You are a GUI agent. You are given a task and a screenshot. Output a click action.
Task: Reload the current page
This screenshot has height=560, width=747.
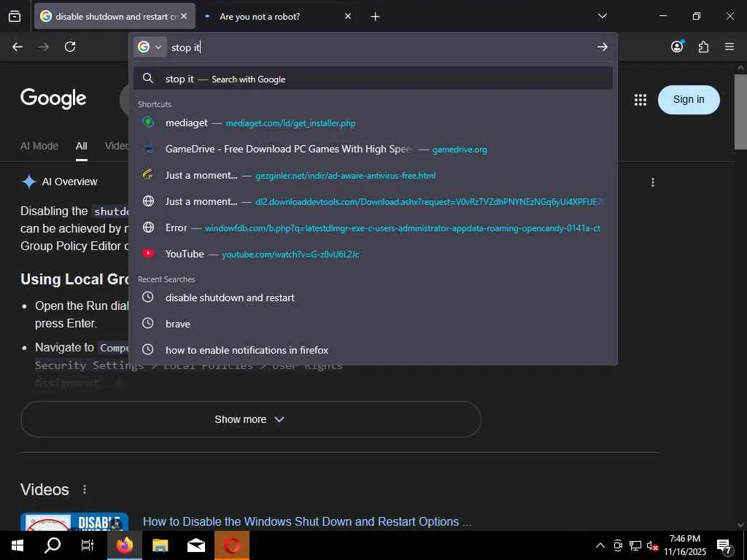70,47
